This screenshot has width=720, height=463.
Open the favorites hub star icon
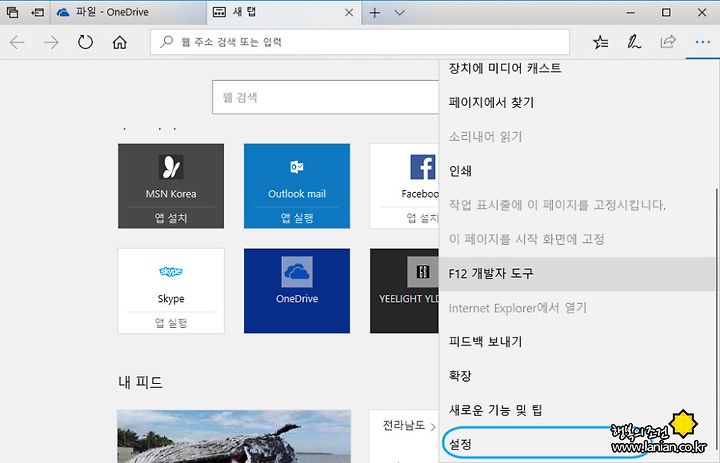pyautogui.click(x=600, y=42)
